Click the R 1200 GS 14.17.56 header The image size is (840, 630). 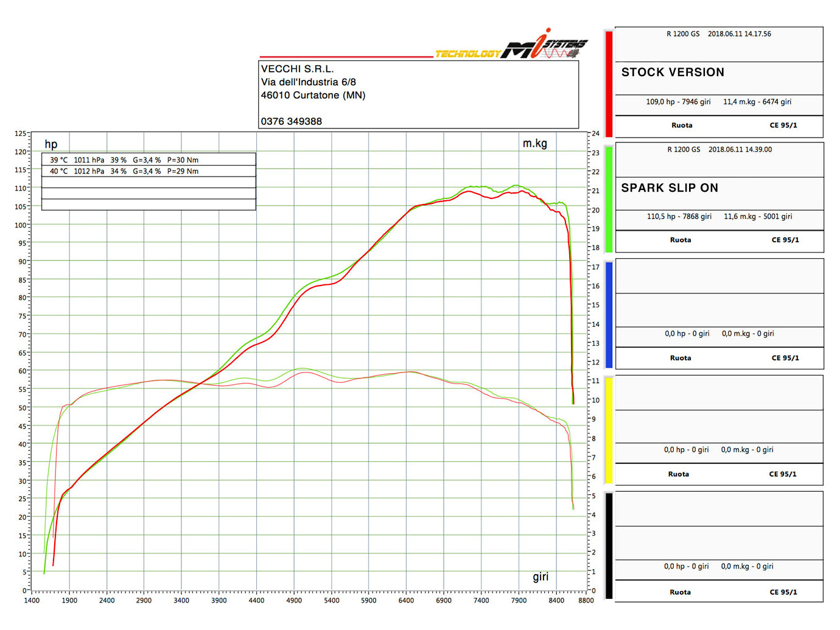tap(719, 34)
